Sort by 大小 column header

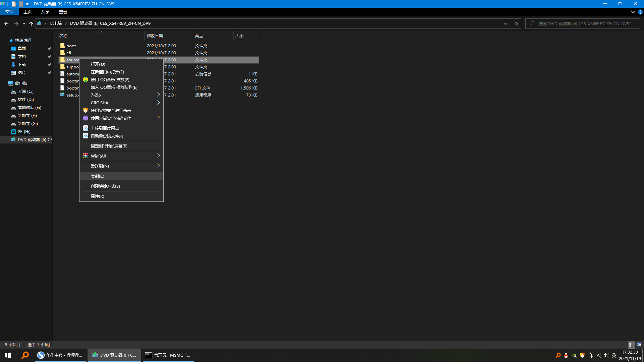coord(247,36)
